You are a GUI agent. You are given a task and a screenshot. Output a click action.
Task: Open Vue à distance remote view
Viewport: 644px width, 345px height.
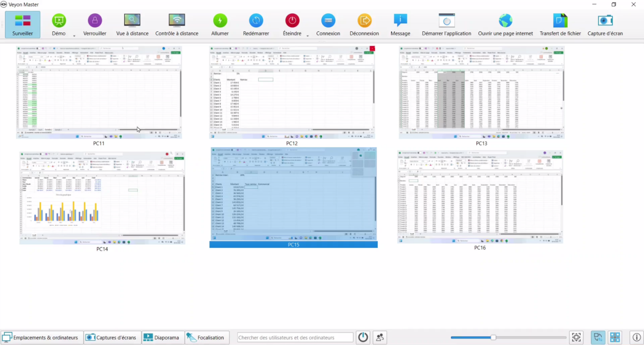pos(132,21)
